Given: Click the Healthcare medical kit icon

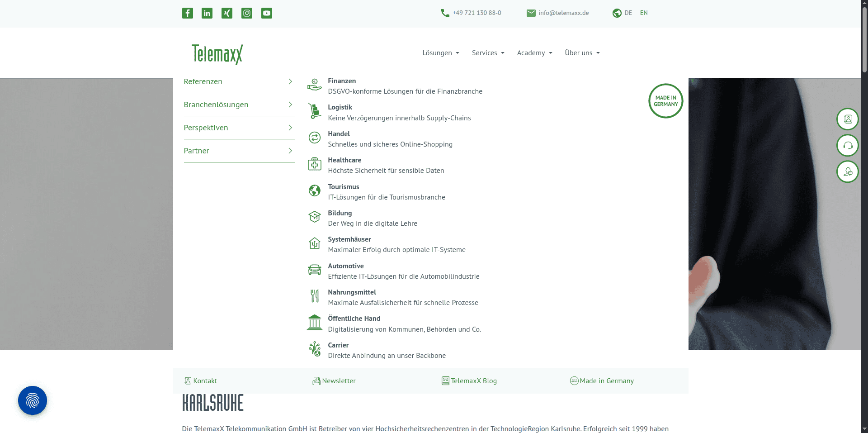Looking at the screenshot, I should (x=315, y=164).
